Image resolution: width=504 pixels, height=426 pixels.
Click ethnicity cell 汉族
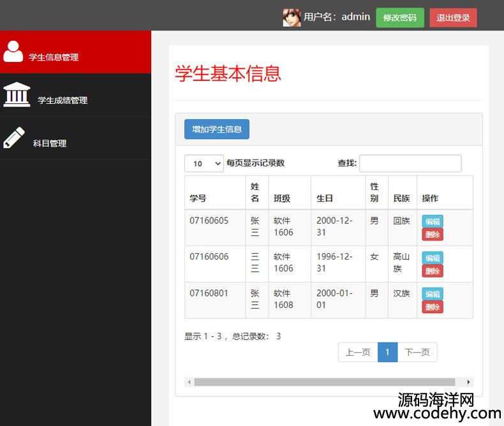click(403, 300)
